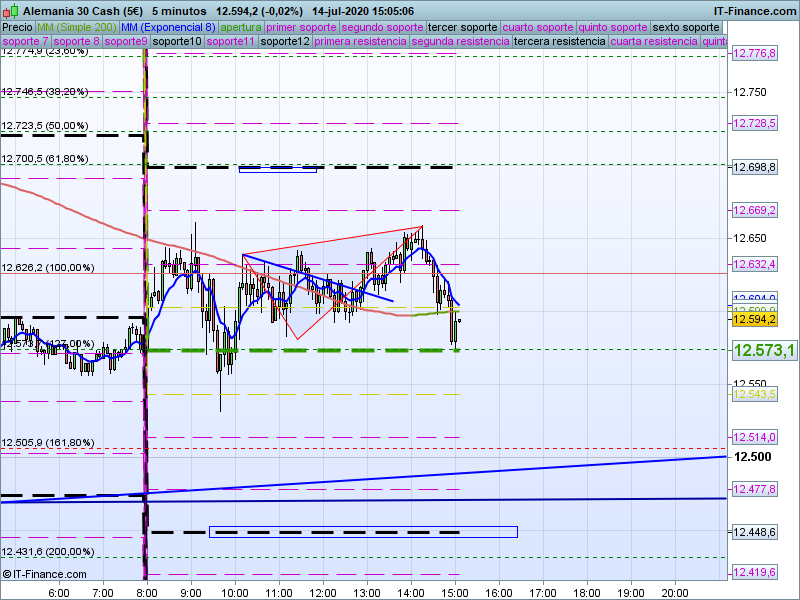Screen dimensions: 800x600
Task: Click the 18:00 time axis label
Action: pyautogui.click(x=587, y=593)
